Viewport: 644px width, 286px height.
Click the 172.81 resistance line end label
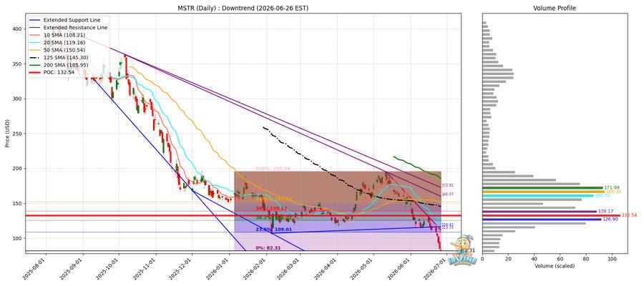coord(449,185)
